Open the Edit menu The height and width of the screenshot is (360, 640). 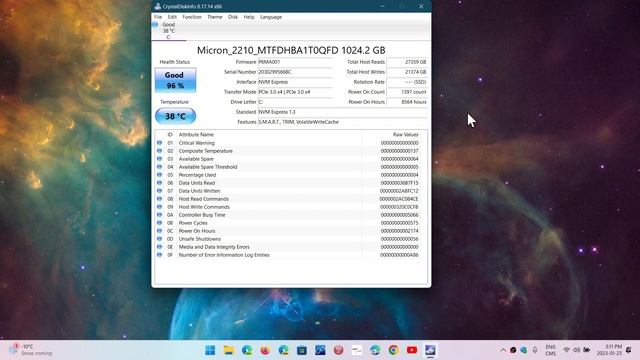pyautogui.click(x=172, y=17)
